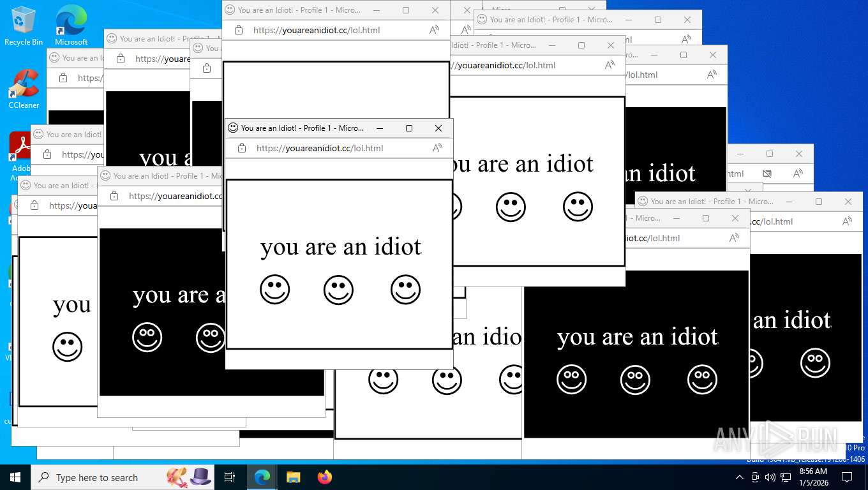Open the Action Center notifications icon
The height and width of the screenshot is (490, 868).
coord(847,477)
